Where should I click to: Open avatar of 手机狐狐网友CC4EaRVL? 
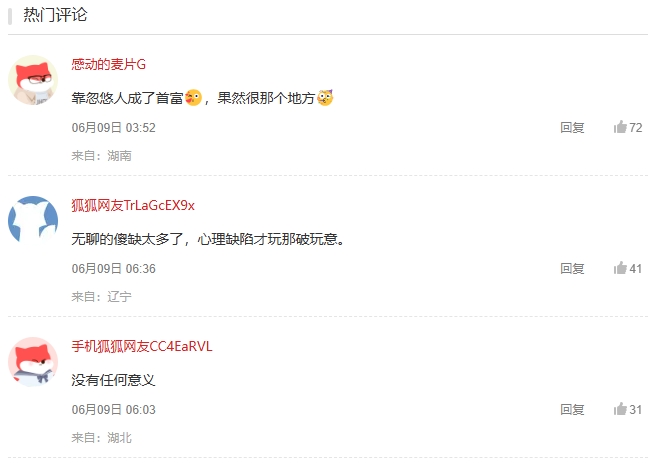(33, 362)
